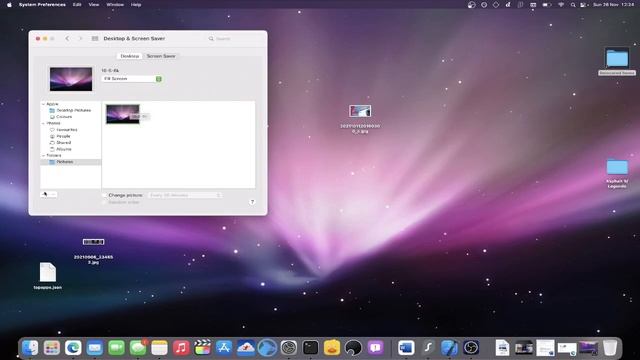Screen dimensions: 640x360
Task: Go back with the left chevron button
Action: click(67, 38)
